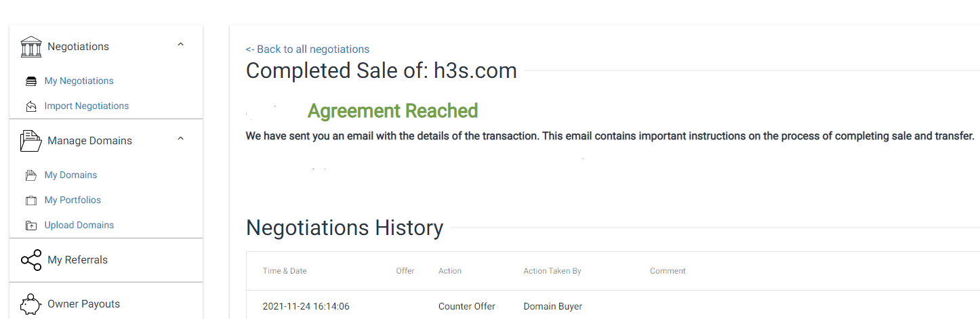
Task: Click the My Referrals share icon
Action: point(31,260)
